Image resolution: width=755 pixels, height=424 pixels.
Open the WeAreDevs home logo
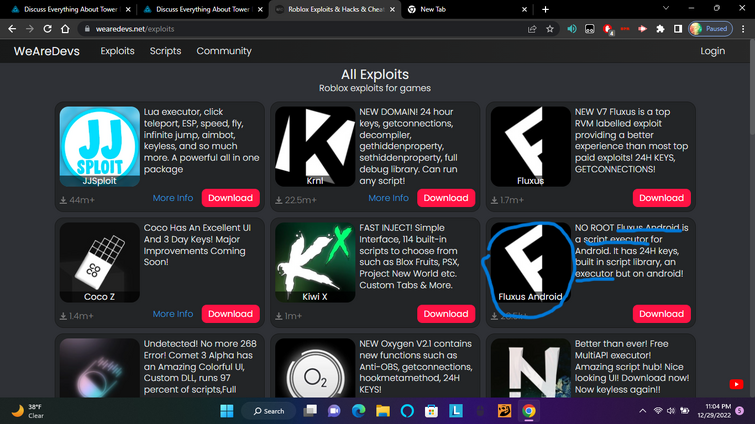click(x=47, y=51)
